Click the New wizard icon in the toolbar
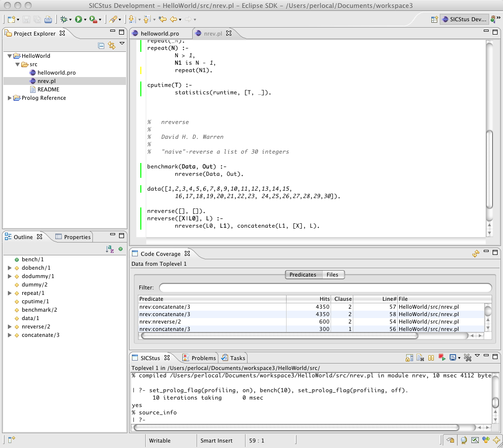 point(11,20)
